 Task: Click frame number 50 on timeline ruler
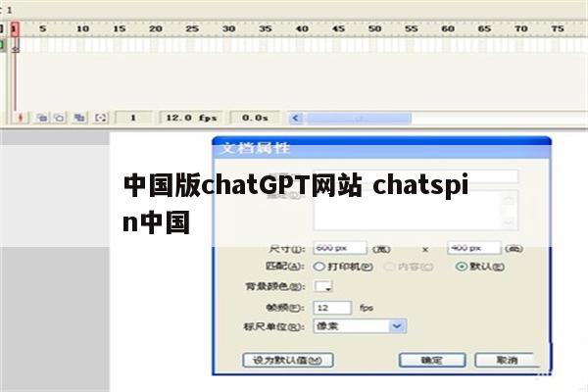[x=374, y=28]
